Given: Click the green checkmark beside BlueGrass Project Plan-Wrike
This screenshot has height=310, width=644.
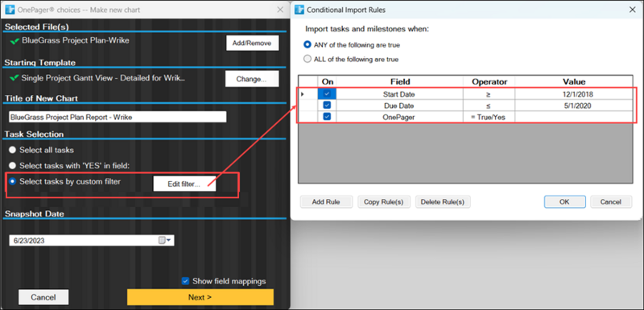Looking at the screenshot, I should point(14,41).
